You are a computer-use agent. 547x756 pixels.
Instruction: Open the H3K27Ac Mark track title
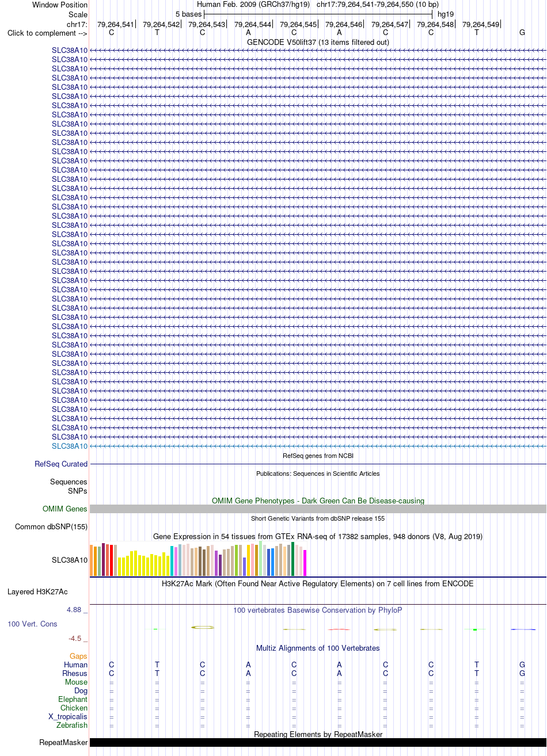pyautogui.click(x=318, y=583)
